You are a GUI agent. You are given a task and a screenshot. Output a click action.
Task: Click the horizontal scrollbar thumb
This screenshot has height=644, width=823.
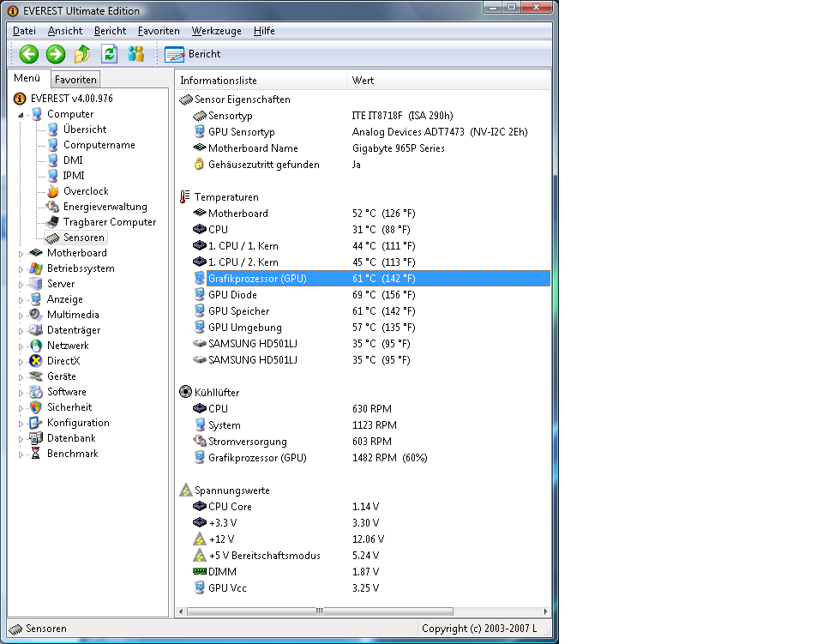[x=320, y=611]
